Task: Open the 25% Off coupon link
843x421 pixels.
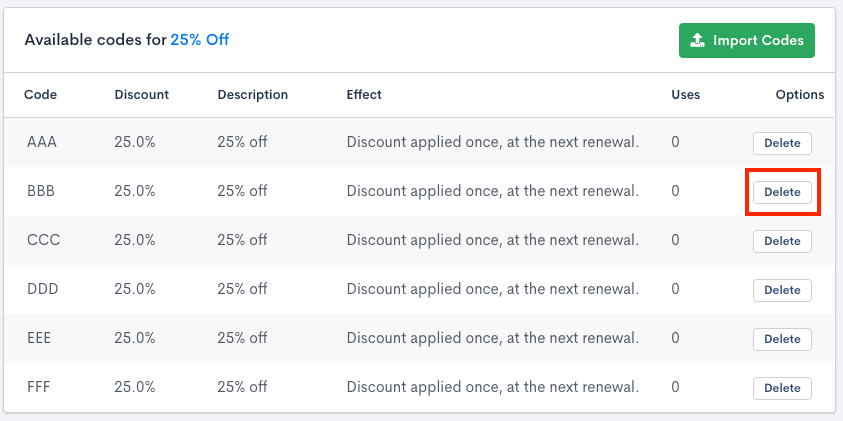Action: point(200,40)
